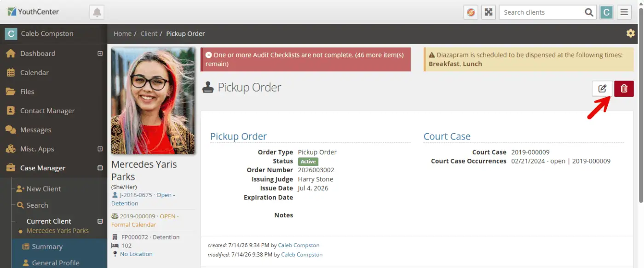Click the search magnifier icon
644x268 pixels.
(x=589, y=12)
